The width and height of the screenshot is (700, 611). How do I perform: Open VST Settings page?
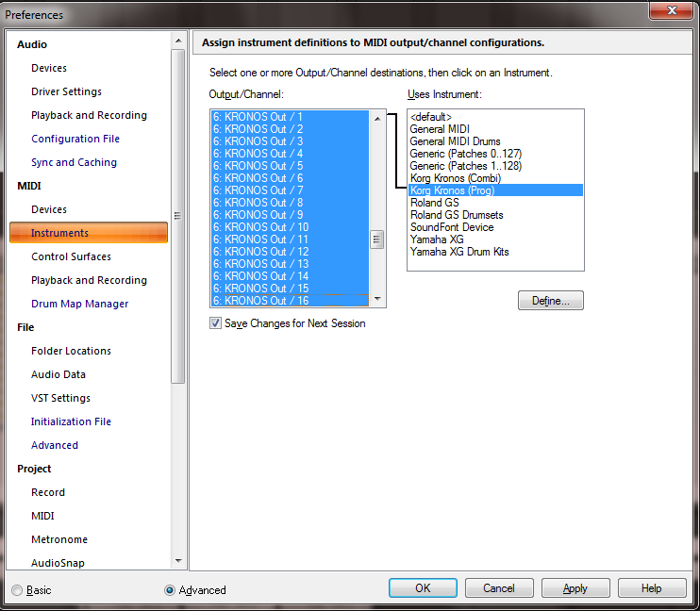point(60,398)
